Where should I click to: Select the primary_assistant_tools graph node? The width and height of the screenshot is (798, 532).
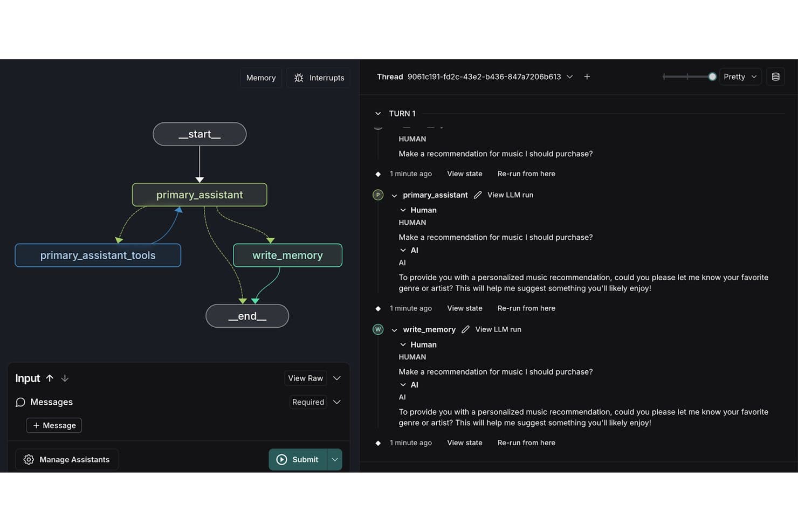98,255
